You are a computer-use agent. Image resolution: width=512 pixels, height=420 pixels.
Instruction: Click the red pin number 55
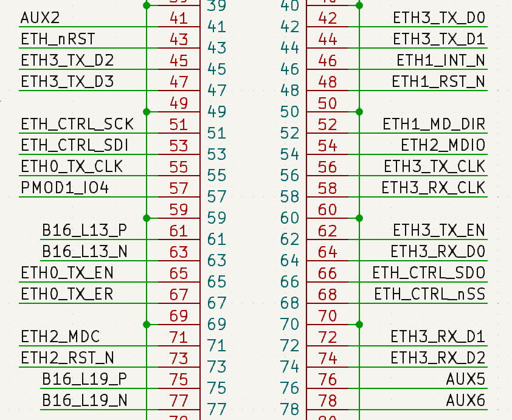click(179, 167)
